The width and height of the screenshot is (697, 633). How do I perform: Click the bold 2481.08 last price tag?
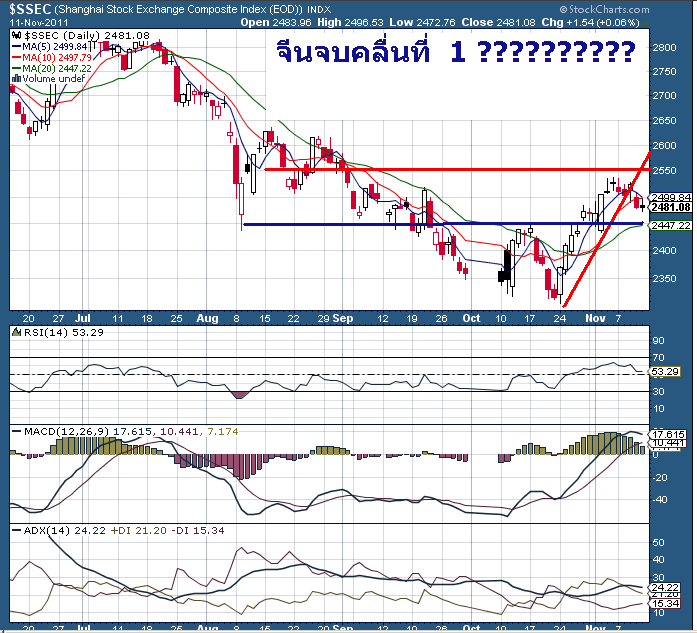[670, 208]
